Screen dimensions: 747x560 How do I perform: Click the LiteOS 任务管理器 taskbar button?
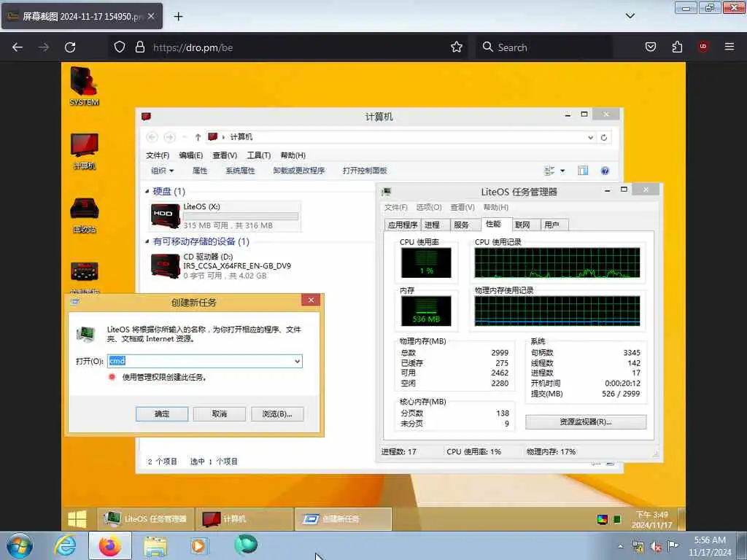pos(146,519)
